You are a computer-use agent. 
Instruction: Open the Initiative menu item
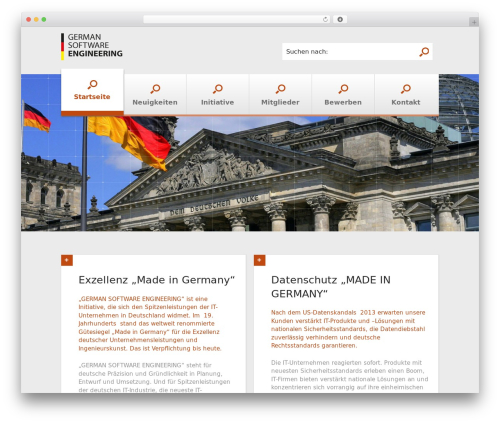coord(218,95)
